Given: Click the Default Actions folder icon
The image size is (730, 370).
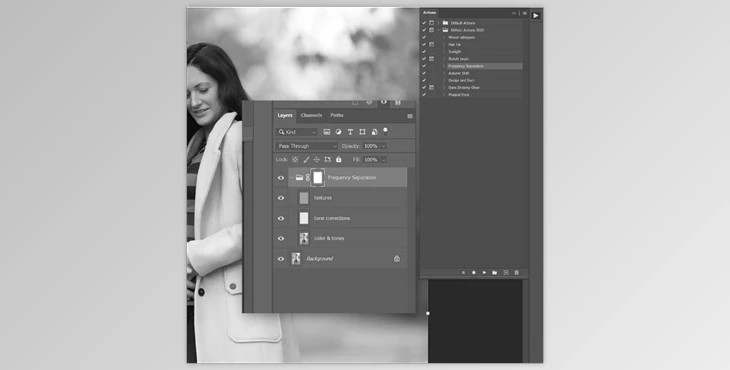Looking at the screenshot, I should click(x=446, y=23).
